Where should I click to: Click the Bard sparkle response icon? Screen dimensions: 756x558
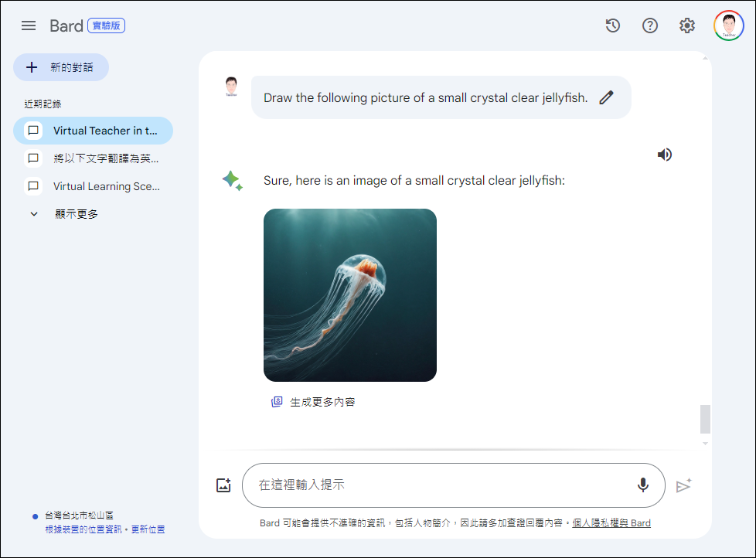[233, 181]
